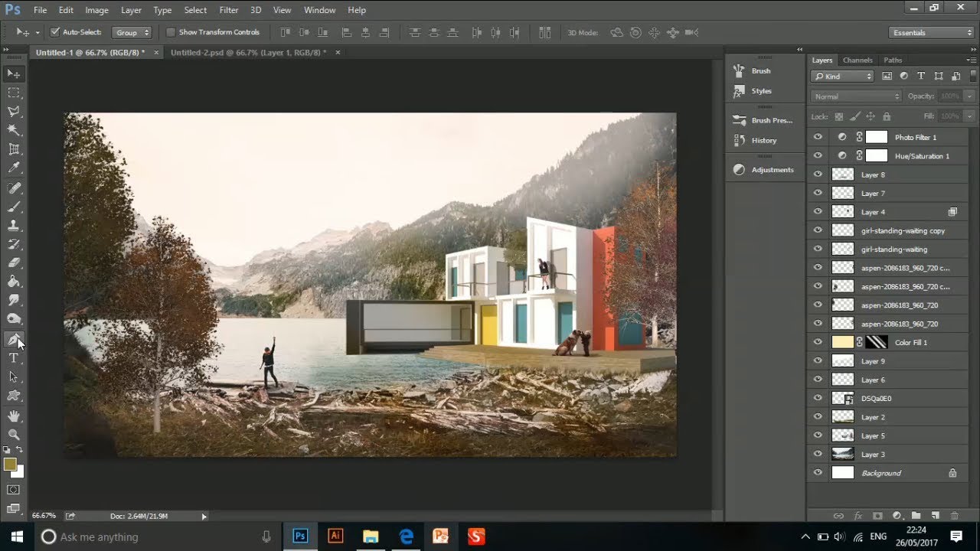
Task: Open the Auto-Select Group dropdown
Action: (130, 32)
